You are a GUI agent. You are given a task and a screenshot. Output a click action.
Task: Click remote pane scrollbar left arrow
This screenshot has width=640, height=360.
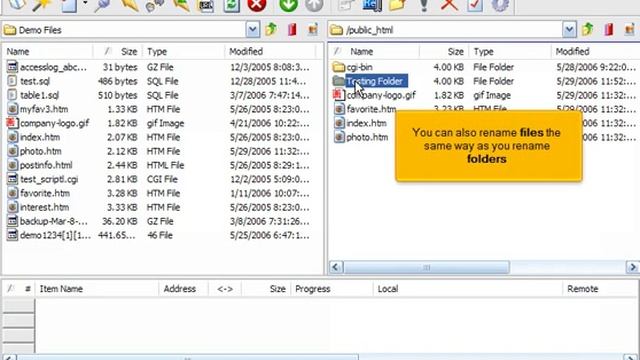pyautogui.click(x=336, y=267)
